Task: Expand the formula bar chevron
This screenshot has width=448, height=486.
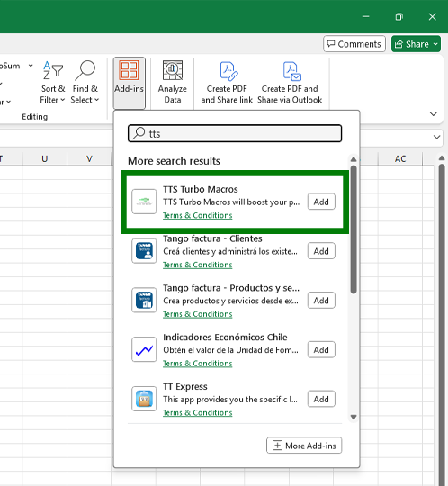Action: pyautogui.click(x=437, y=137)
